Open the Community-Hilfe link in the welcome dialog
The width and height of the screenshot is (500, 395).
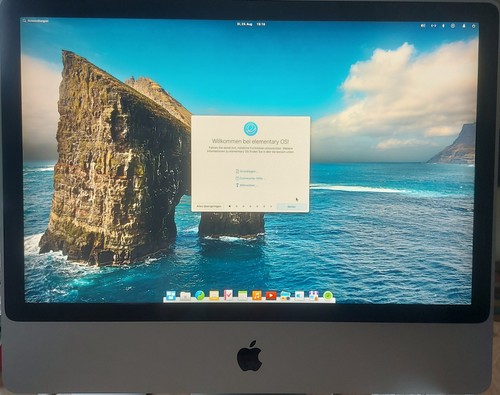[x=250, y=178]
